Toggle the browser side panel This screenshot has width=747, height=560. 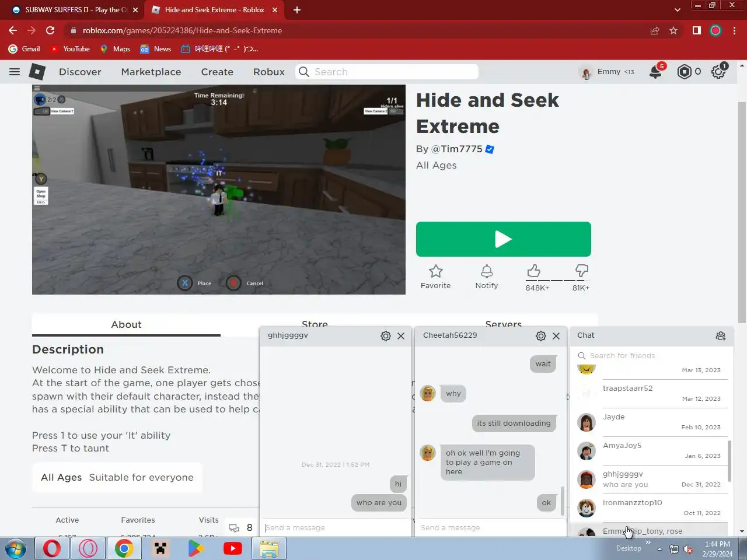point(696,30)
